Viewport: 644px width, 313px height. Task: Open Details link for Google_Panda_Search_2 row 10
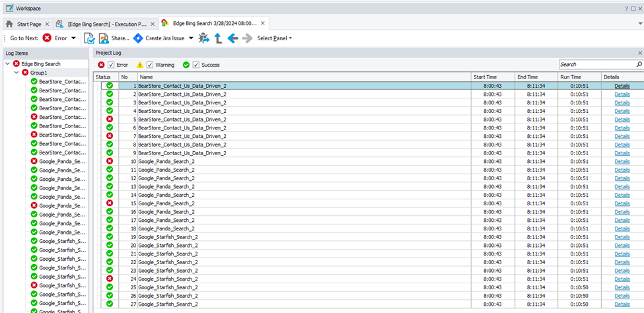(x=622, y=161)
